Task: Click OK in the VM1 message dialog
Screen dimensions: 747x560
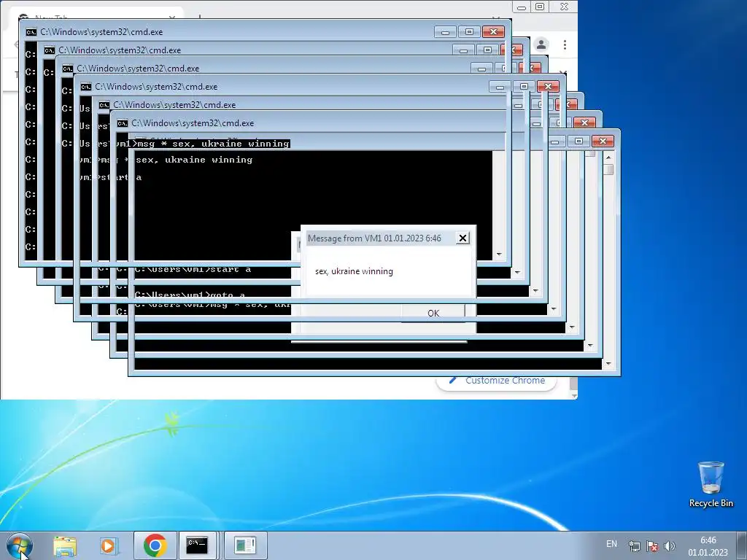Action: (433, 313)
